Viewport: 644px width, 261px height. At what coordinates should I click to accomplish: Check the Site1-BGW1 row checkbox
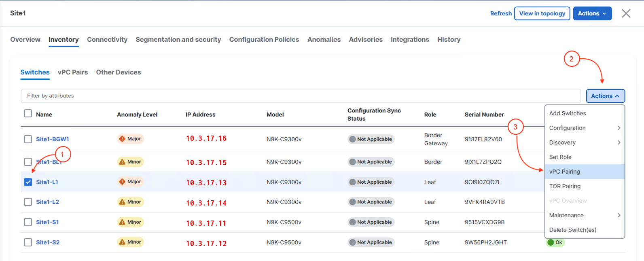click(28, 139)
